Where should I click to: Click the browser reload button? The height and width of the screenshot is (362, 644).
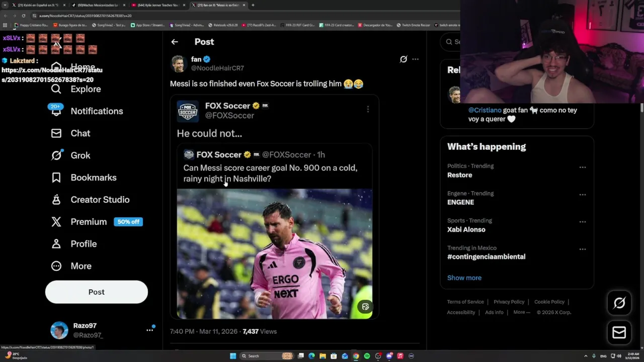point(23,16)
